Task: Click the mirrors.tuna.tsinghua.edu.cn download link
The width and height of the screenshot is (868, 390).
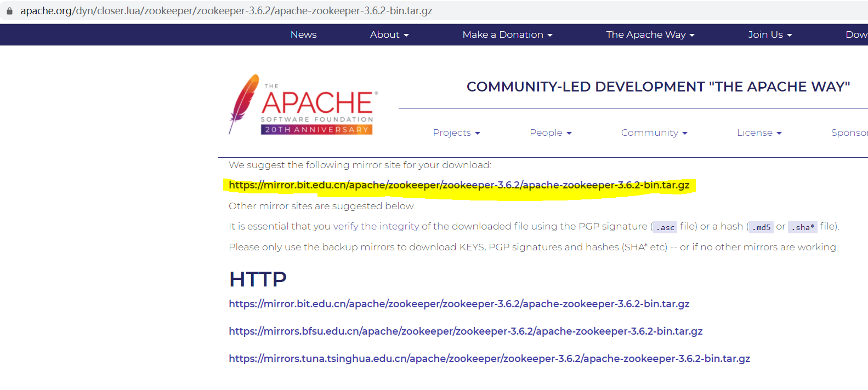Action: pyautogui.click(x=489, y=359)
